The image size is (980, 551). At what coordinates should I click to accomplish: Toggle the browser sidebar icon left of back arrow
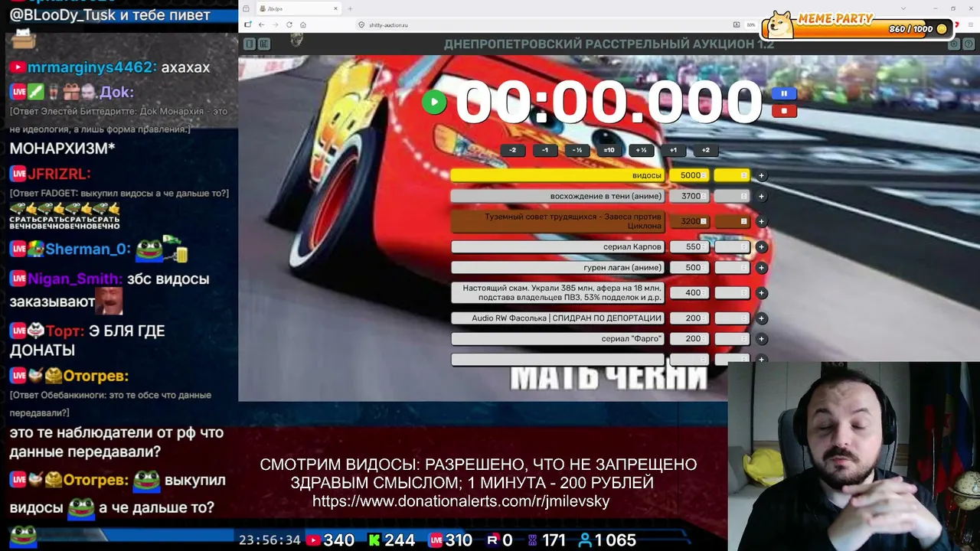(x=247, y=25)
